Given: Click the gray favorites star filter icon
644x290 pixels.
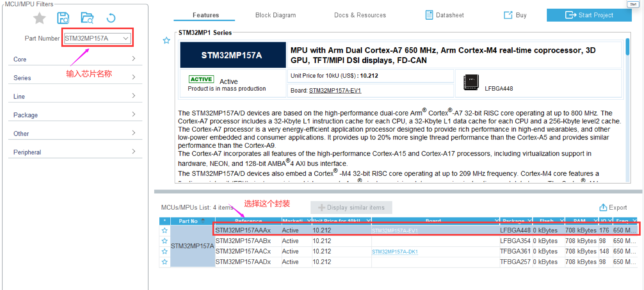Looking at the screenshot, I should pos(39,18).
